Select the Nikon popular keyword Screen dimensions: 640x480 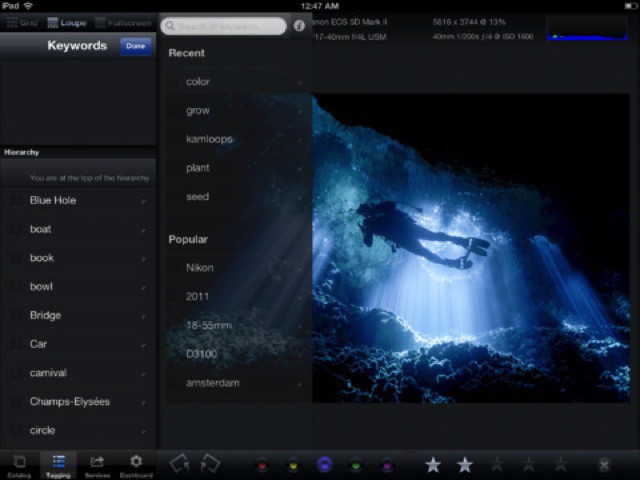[x=200, y=268]
